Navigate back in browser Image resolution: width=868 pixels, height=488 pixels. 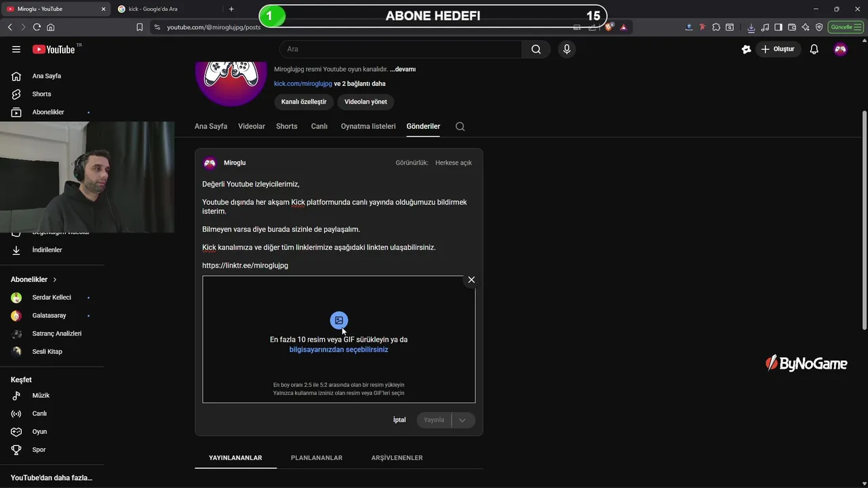click(9, 27)
